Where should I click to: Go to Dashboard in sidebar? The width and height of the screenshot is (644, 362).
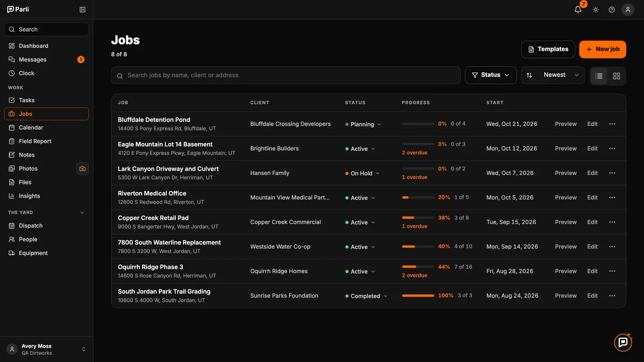click(46, 46)
